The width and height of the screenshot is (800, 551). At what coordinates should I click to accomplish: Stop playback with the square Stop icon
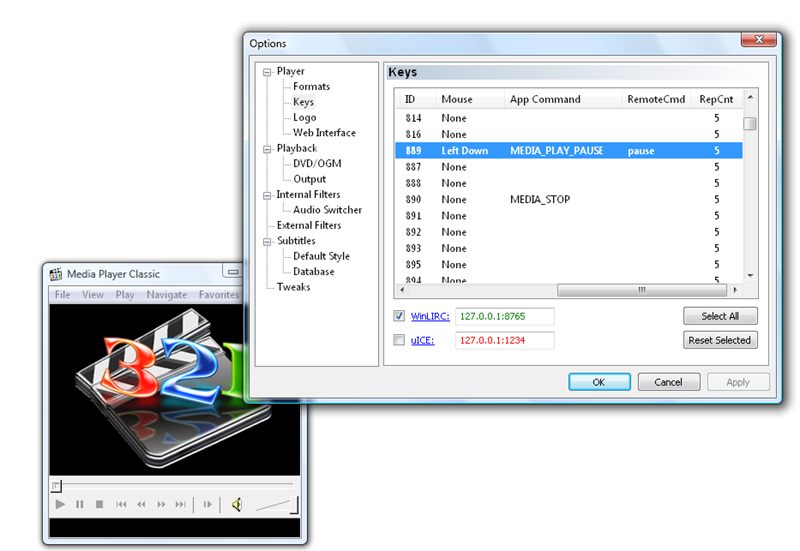99,504
